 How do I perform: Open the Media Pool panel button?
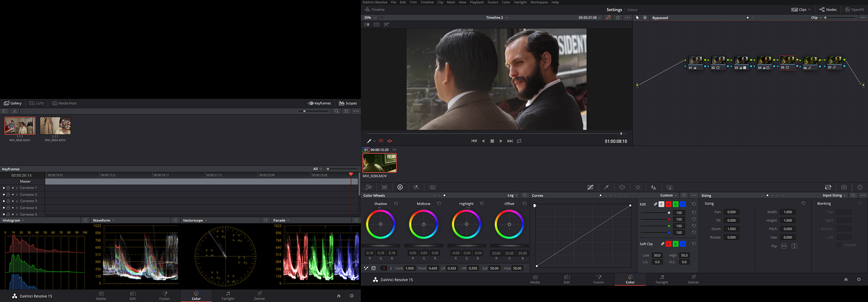pos(64,103)
